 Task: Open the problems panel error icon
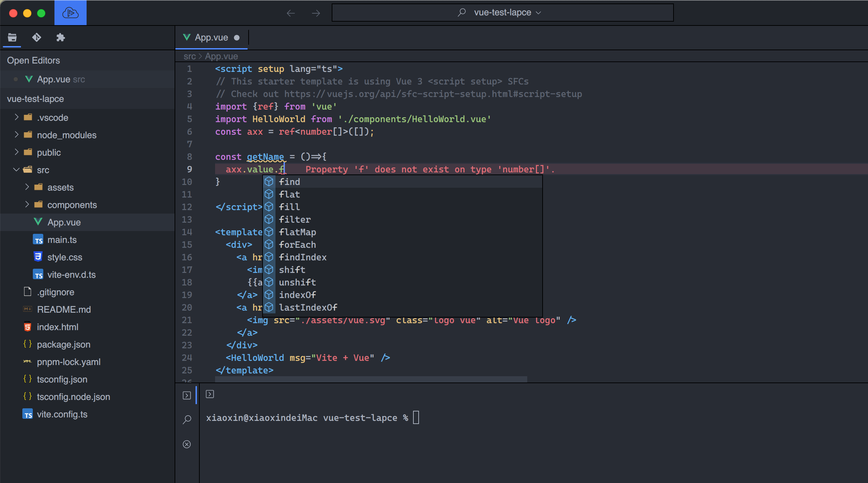(187, 444)
